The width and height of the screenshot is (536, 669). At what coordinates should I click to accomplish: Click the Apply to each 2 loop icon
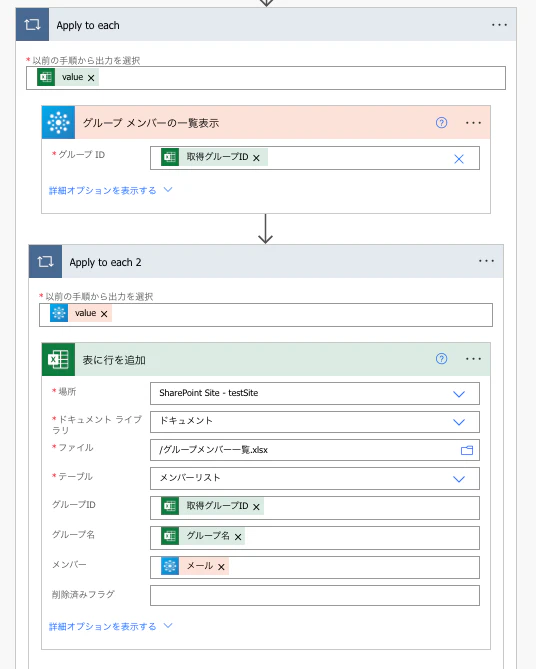point(46,262)
